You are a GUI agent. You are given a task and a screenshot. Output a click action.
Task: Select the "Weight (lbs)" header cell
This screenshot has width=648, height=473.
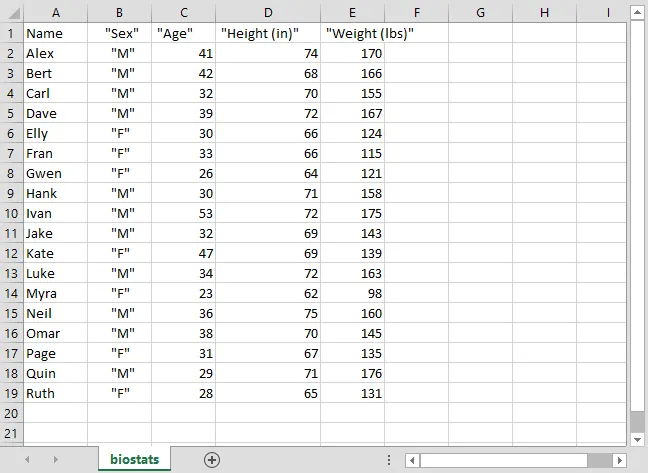[x=353, y=33]
